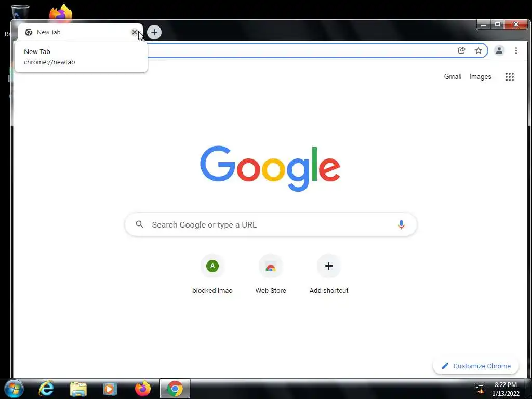Image resolution: width=532 pixels, height=399 pixels.
Task: Start voice search with microphone icon
Action: click(401, 224)
